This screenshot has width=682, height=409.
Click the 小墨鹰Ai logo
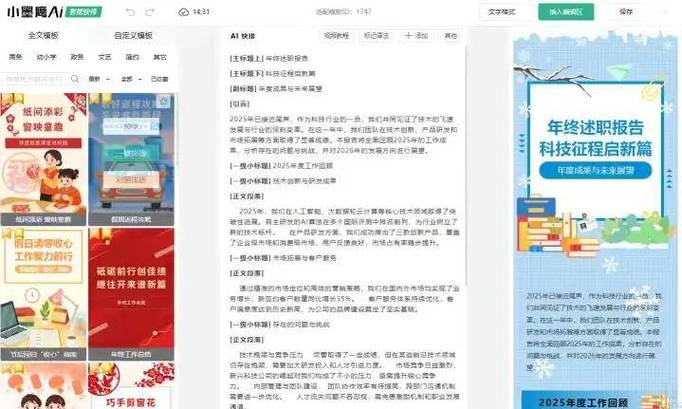coord(35,12)
